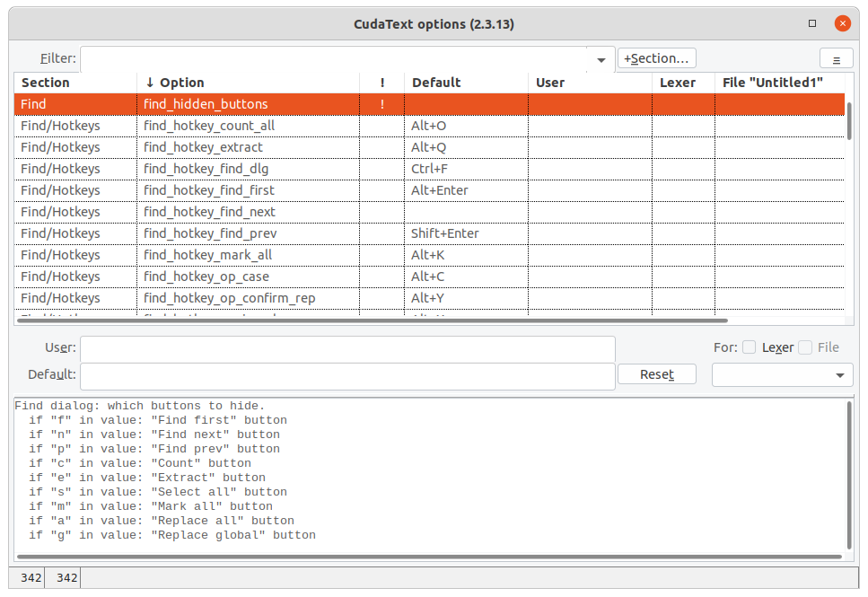The image size is (868, 597).
Task: Sort by the Option column header
Action: tap(248, 83)
